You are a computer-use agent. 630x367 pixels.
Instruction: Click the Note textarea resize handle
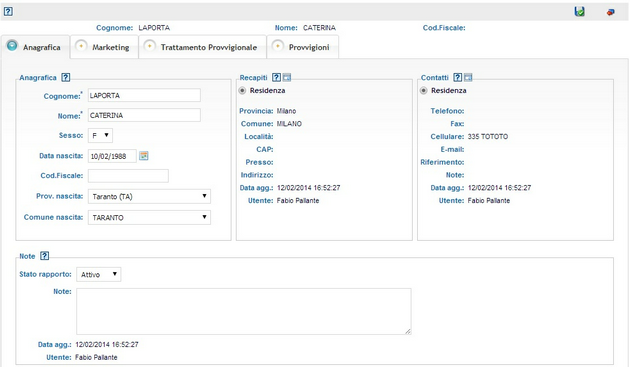[408, 331]
